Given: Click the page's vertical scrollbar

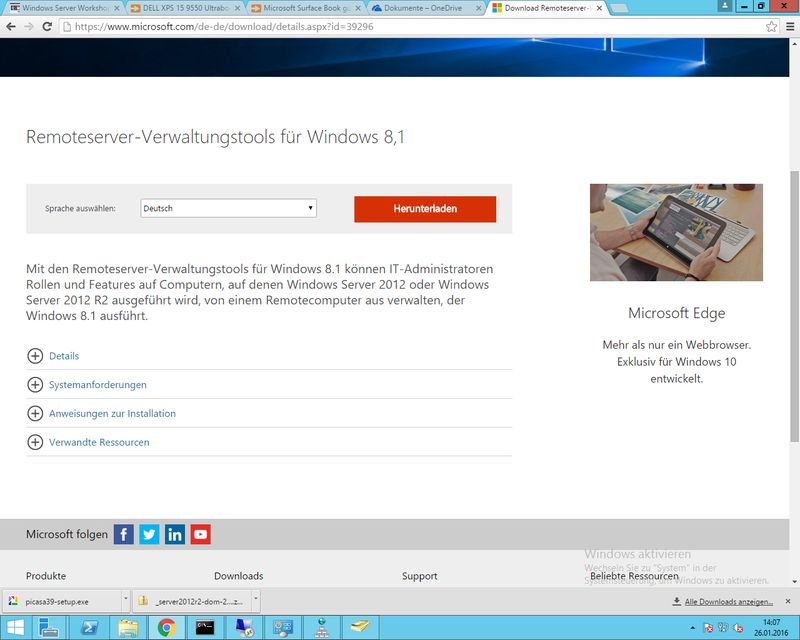Looking at the screenshot, I should click(x=794, y=306).
